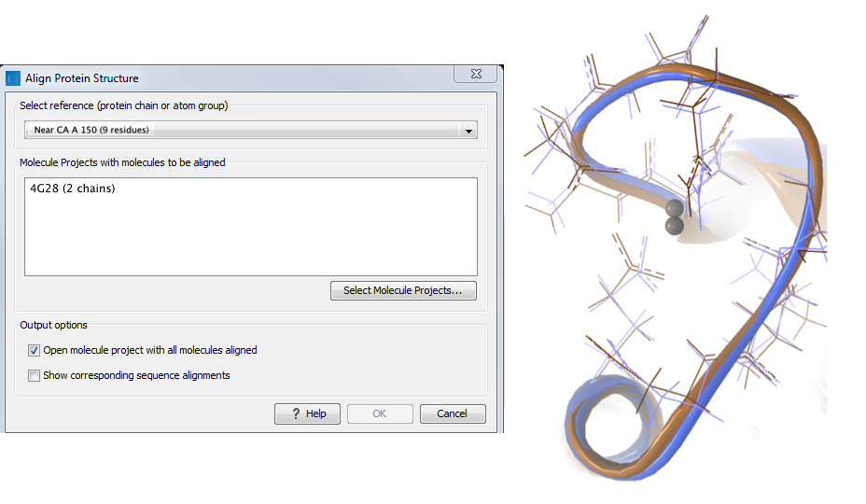This screenshot has height=504, width=866.
Task: Click the question mark icon on Help
Action: point(296,413)
